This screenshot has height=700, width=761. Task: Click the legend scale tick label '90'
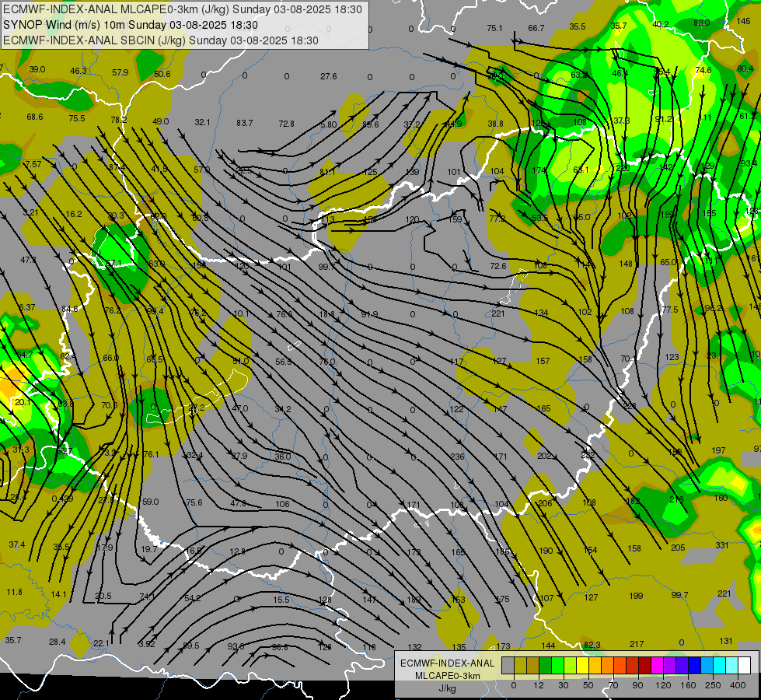pos(637,685)
